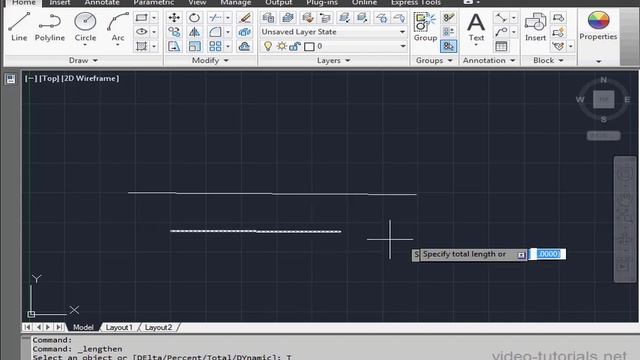Expand the Layers panel

click(x=333, y=60)
